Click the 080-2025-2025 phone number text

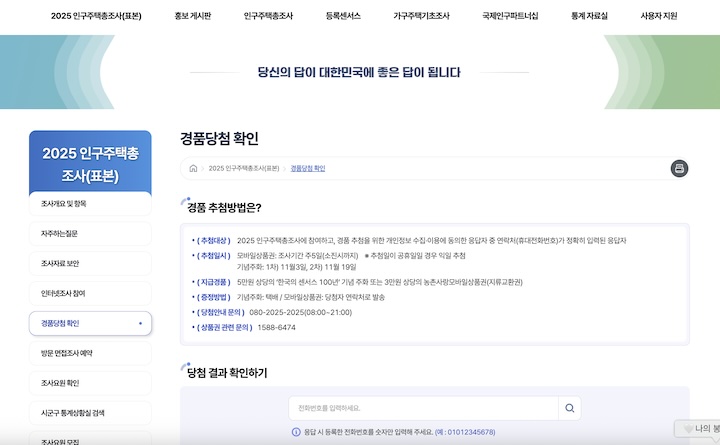(x=300, y=312)
